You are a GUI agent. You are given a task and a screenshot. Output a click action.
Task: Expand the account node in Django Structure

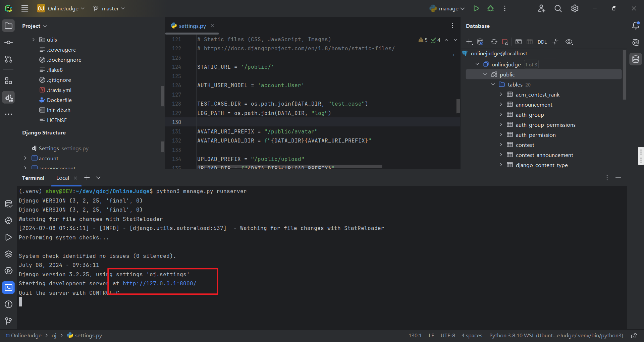click(x=25, y=158)
